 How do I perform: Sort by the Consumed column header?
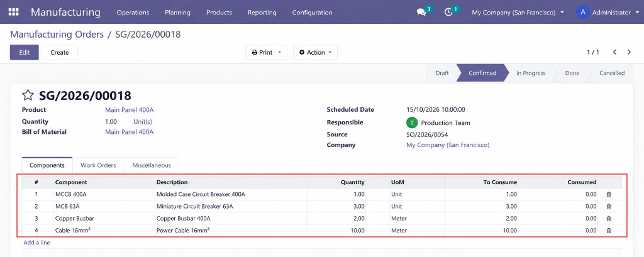[x=582, y=182]
